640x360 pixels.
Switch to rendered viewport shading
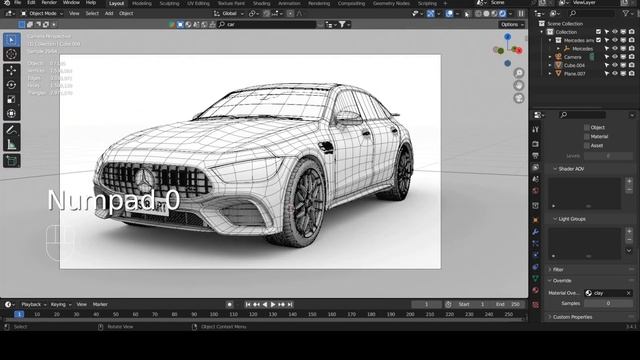(502, 13)
